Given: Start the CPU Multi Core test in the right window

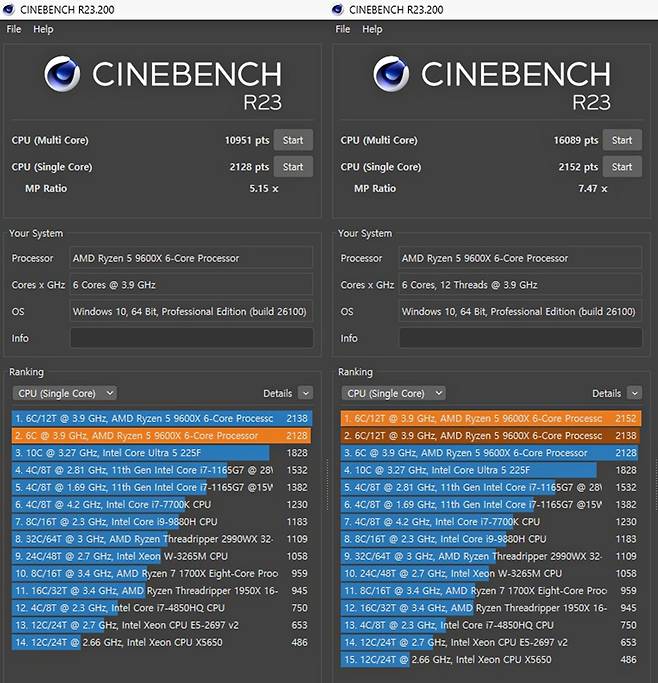Looking at the screenshot, I should tap(622, 140).
